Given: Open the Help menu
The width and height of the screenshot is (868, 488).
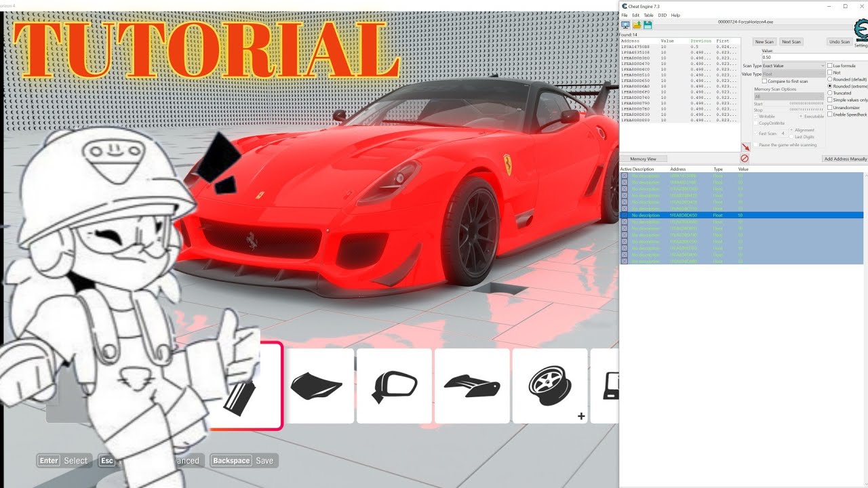Looking at the screenshot, I should tap(675, 15).
